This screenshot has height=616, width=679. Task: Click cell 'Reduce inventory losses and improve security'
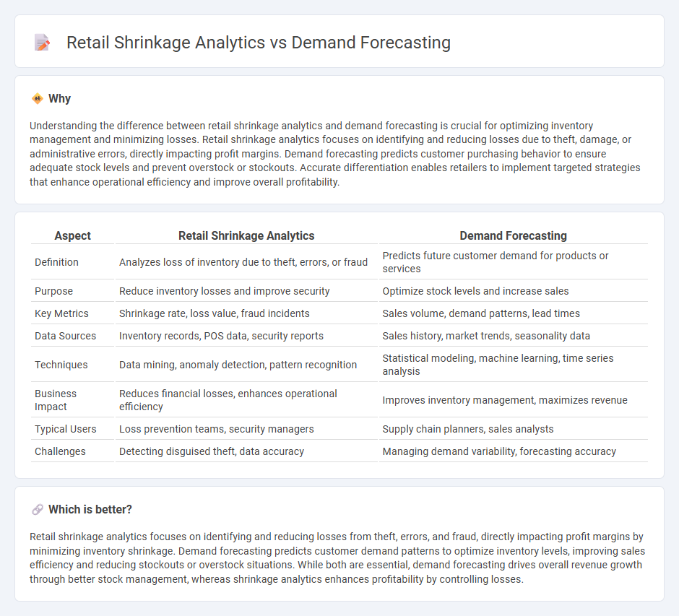coord(246,291)
